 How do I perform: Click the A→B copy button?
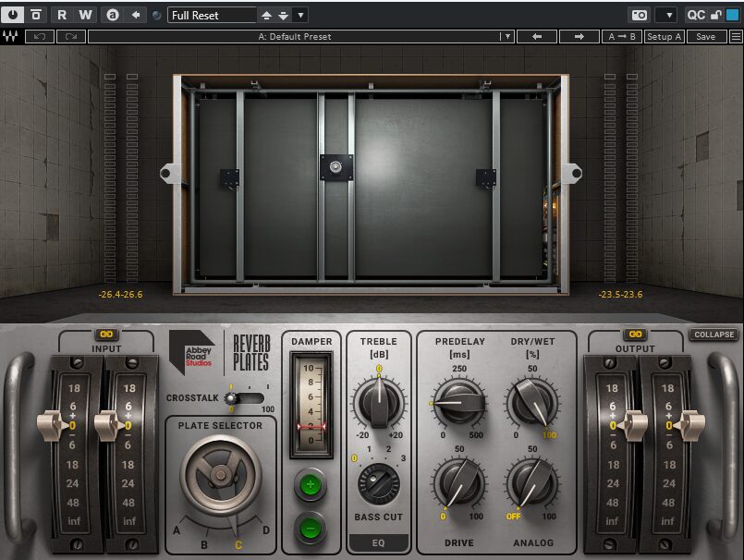(x=620, y=37)
